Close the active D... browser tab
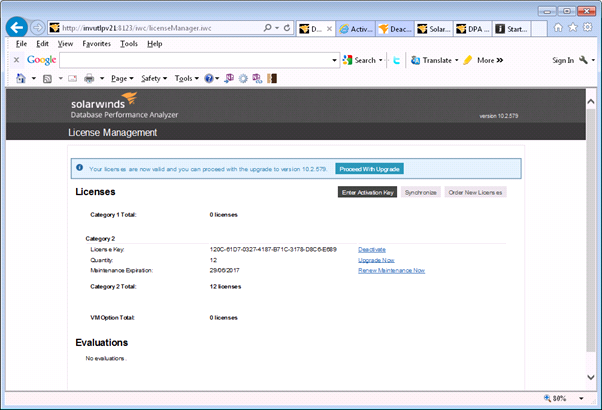The height and width of the screenshot is (410, 602). click(329, 29)
